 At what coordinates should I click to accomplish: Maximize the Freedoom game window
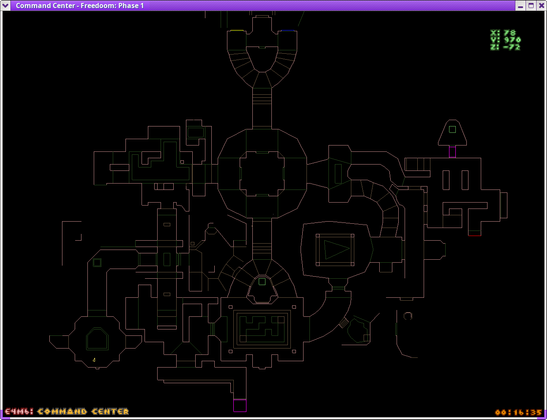531,6
